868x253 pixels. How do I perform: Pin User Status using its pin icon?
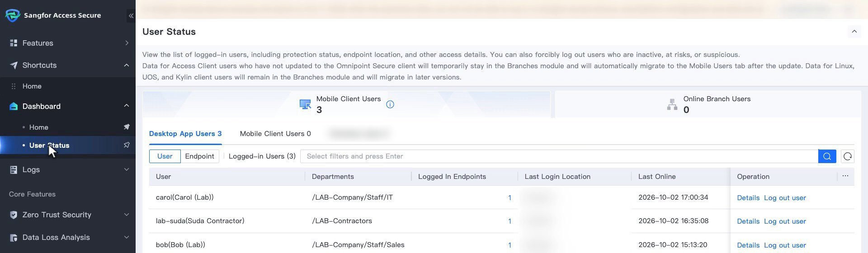[127, 145]
